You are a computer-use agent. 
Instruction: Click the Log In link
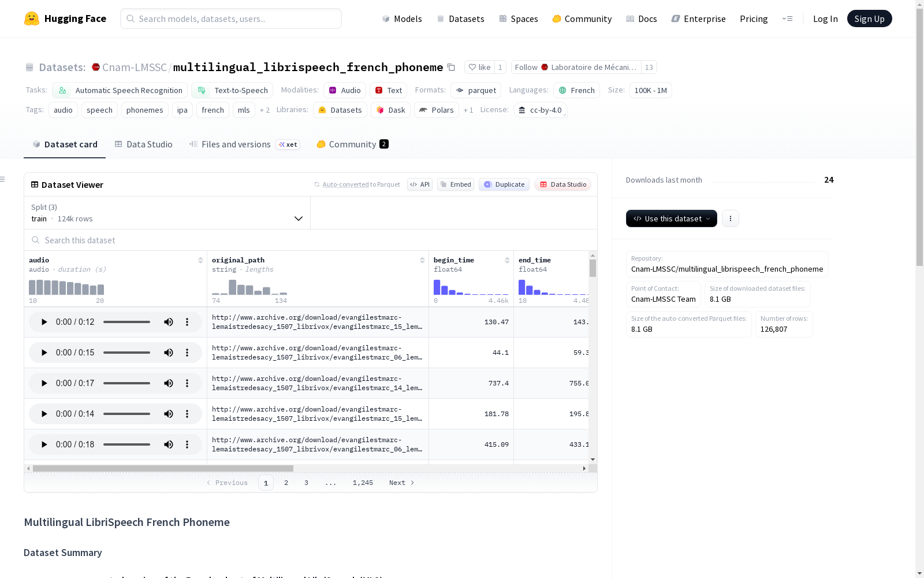(x=825, y=18)
